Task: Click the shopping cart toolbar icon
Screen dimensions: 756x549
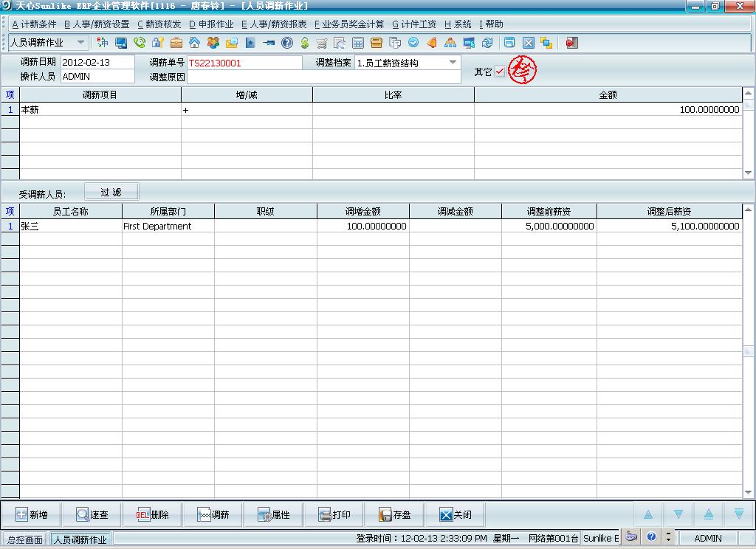Action: [322, 43]
